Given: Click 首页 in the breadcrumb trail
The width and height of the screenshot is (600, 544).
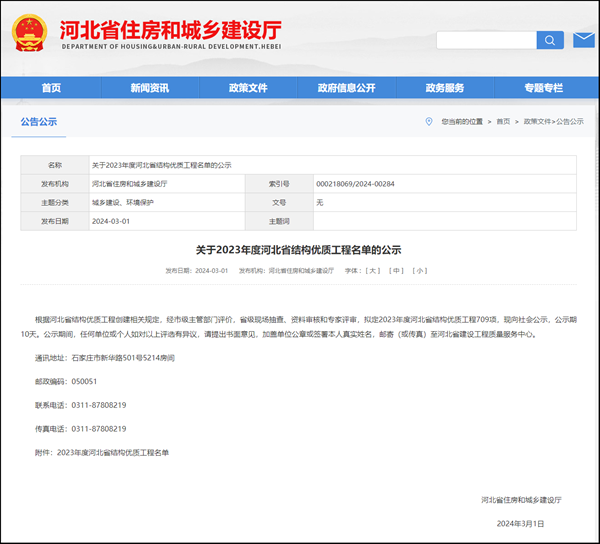Looking at the screenshot, I should (504, 121).
